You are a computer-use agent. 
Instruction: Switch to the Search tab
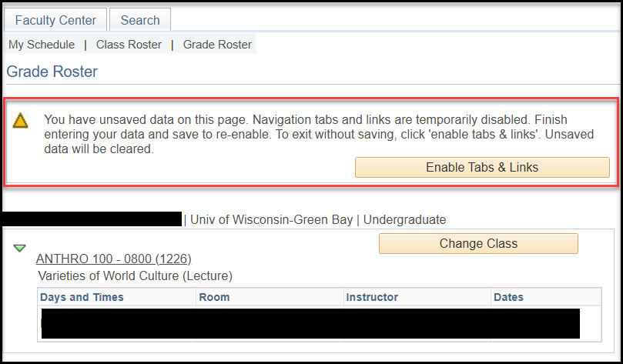click(140, 20)
